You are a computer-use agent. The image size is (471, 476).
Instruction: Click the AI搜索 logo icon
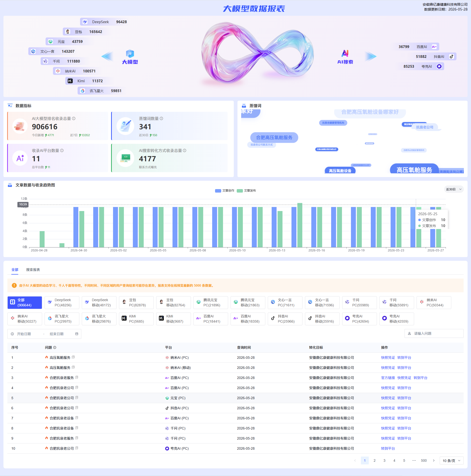(345, 53)
